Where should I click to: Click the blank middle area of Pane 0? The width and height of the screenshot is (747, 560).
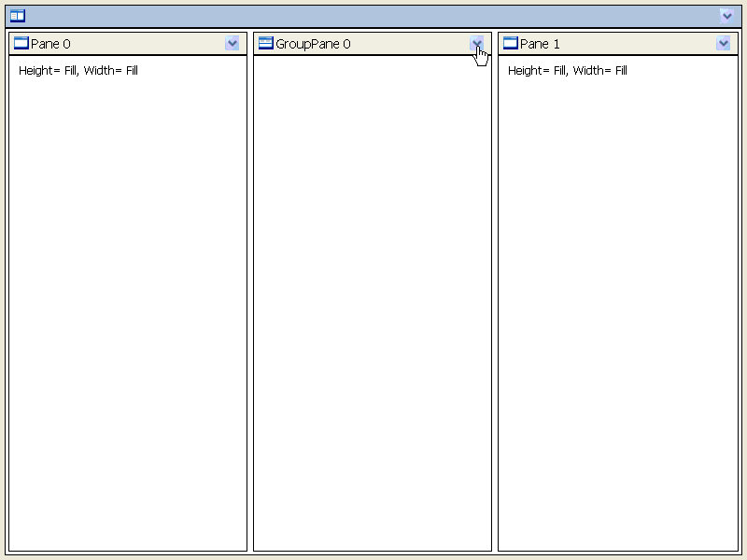[128, 308]
